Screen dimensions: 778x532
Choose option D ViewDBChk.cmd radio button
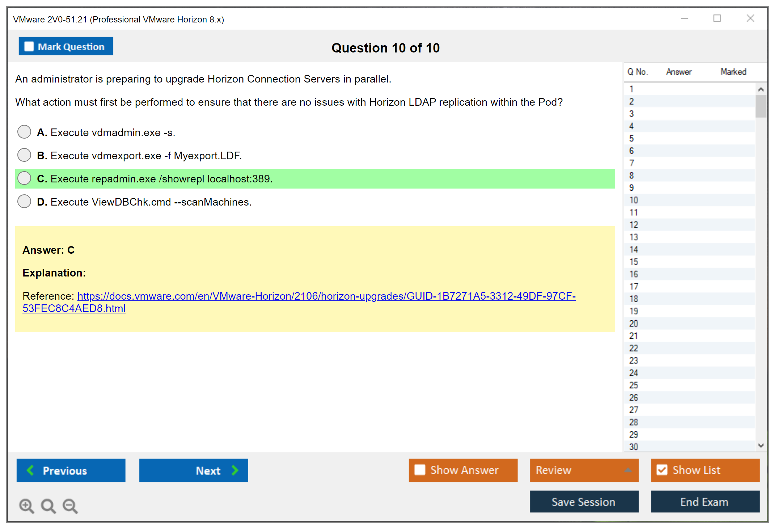(24, 202)
